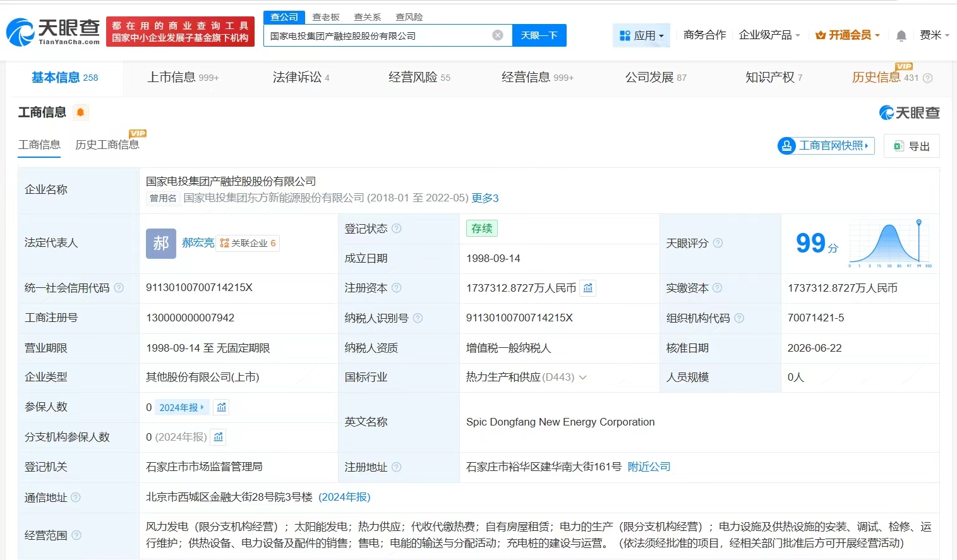
Task: Open the 经营风险 tab
Action: click(419, 78)
